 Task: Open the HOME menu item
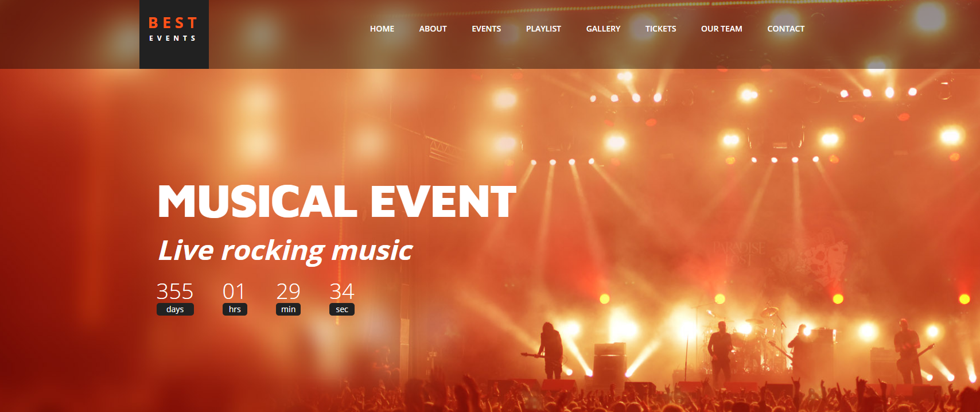382,29
